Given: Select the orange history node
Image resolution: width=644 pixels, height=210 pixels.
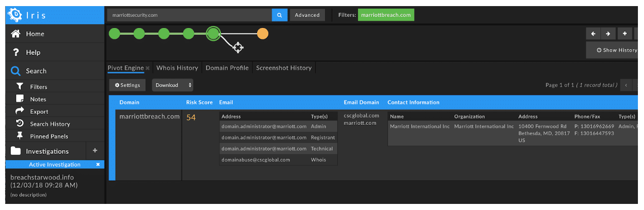Looking at the screenshot, I should pos(263,34).
